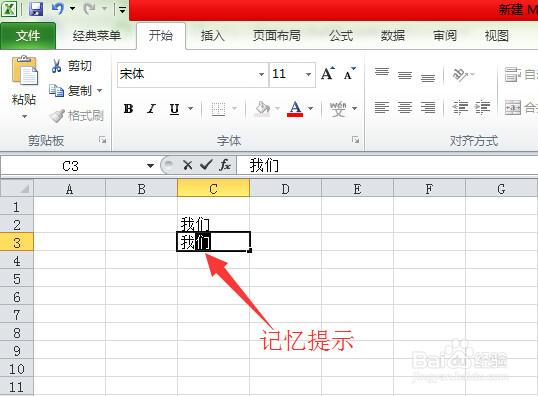Image resolution: width=538 pixels, height=396 pixels.
Task: Open fill color dropdown arrow
Action: [x=277, y=109]
